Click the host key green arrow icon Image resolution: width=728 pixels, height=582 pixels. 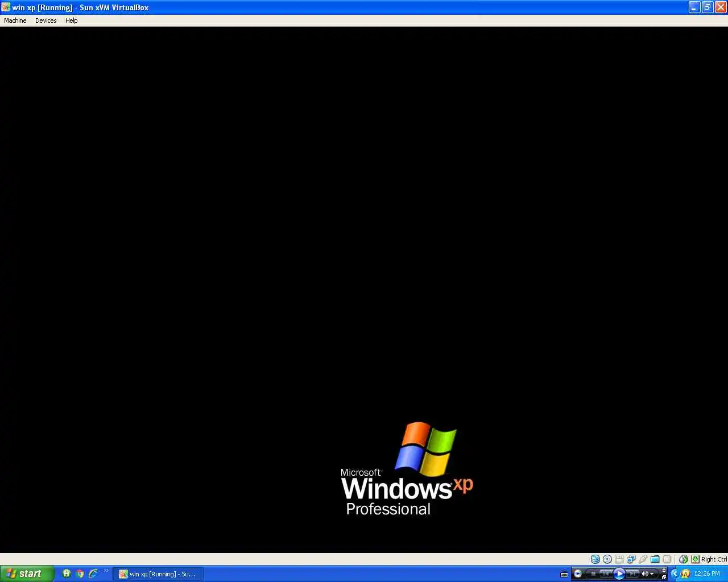[695, 559]
